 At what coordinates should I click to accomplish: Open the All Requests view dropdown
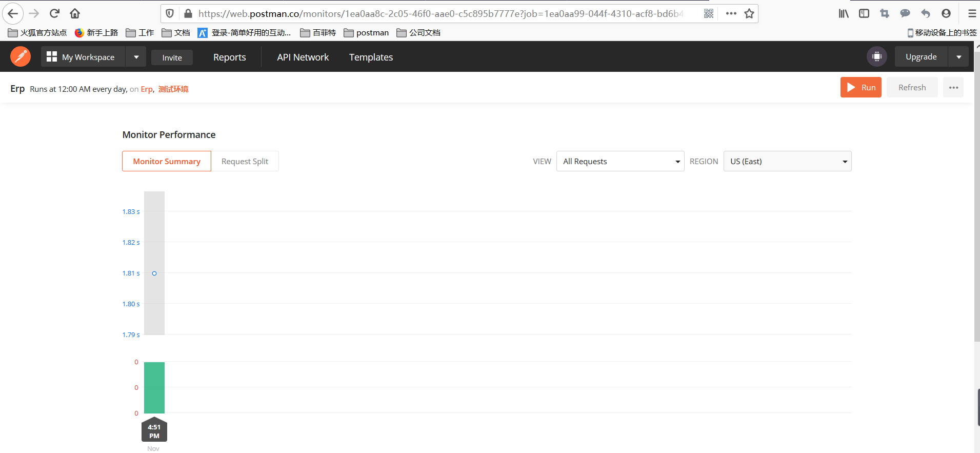[620, 162]
